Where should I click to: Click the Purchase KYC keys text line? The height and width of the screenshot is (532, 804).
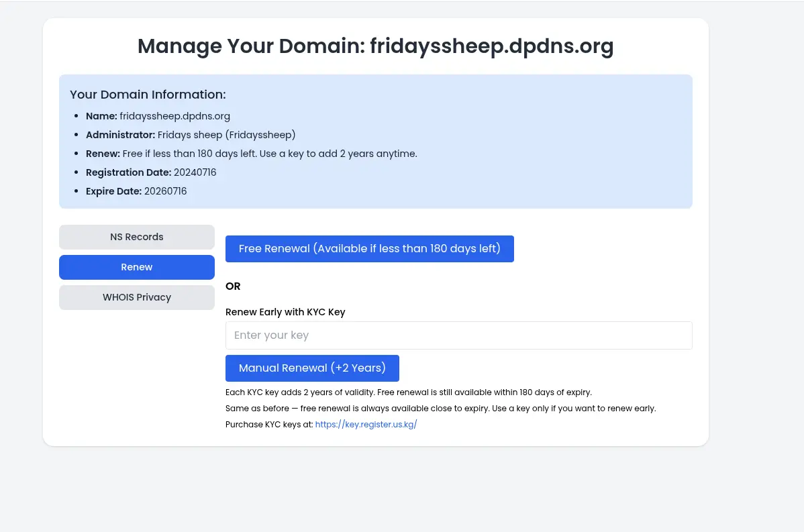(270, 424)
